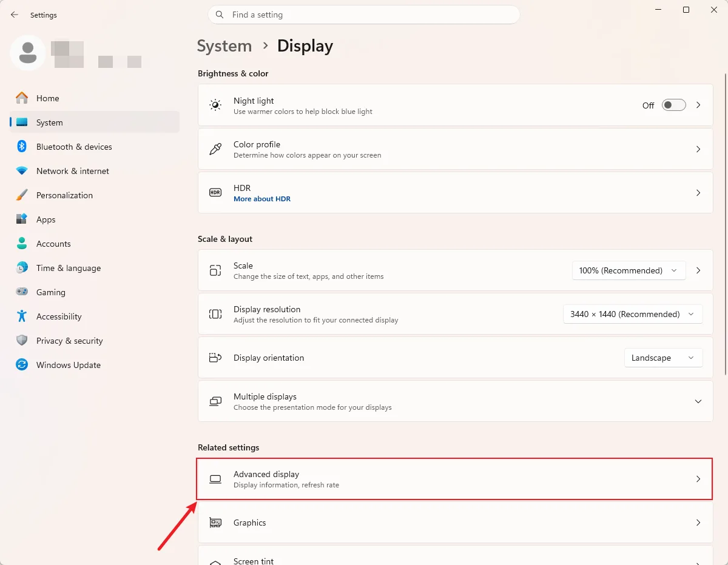728x565 pixels.
Task: Click the Find a setting search box
Action: pyautogui.click(x=364, y=15)
